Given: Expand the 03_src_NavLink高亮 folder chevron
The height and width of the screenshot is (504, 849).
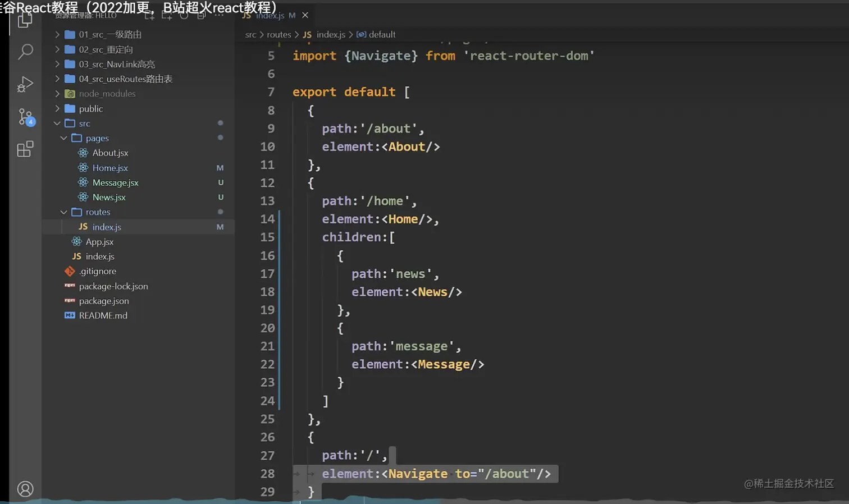Looking at the screenshot, I should [x=57, y=64].
